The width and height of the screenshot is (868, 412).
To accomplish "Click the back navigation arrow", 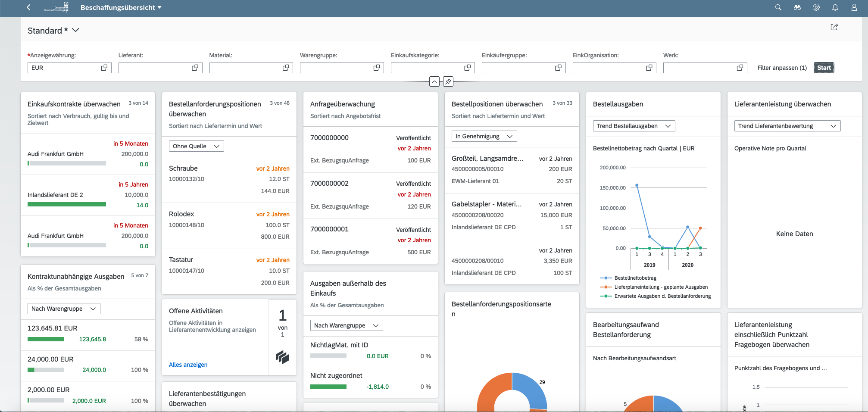I will 28,7.
